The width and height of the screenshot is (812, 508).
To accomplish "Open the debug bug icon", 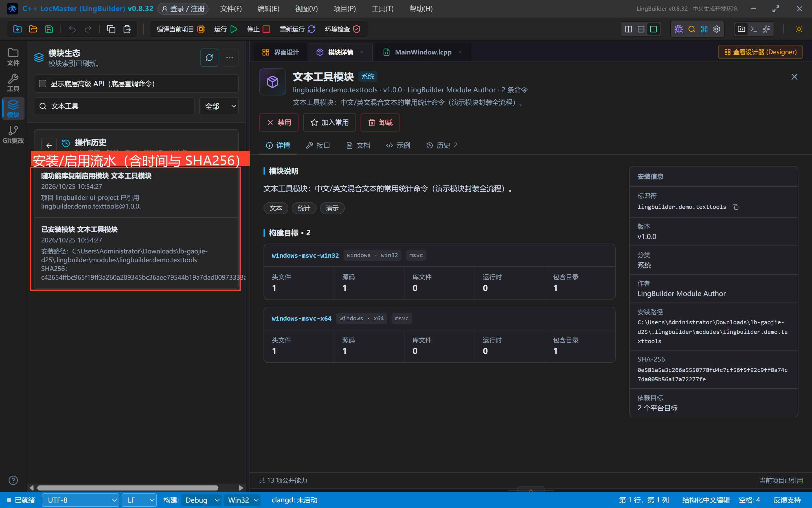I will pyautogui.click(x=679, y=29).
